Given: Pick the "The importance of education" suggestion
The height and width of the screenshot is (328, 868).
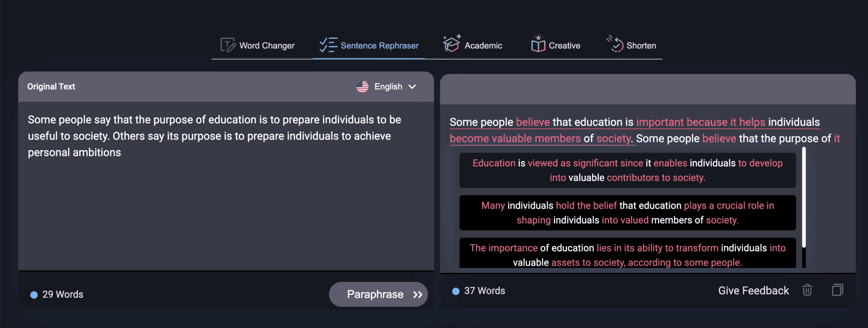Looking at the screenshot, I should click(x=627, y=254).
